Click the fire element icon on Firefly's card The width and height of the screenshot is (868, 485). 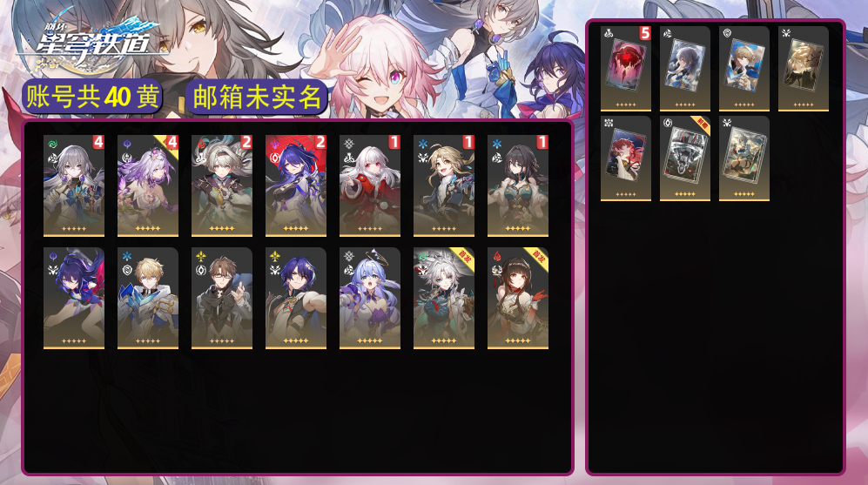[x=201, y=145]
